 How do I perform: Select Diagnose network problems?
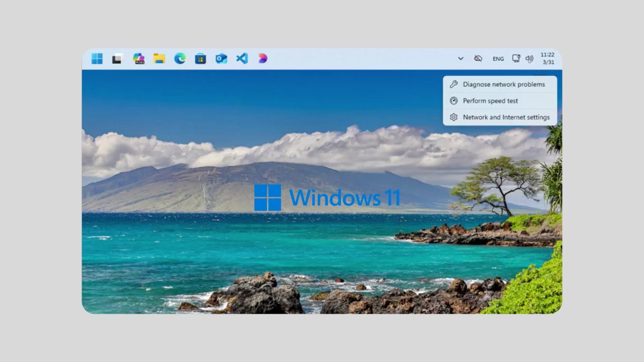[x=503, y=84]
